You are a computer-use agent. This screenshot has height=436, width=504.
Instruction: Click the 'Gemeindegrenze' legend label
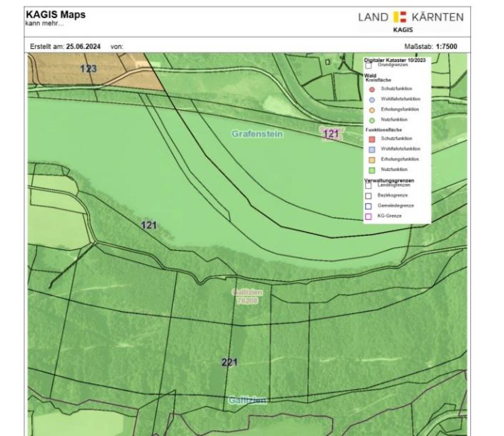coord(396,206)
